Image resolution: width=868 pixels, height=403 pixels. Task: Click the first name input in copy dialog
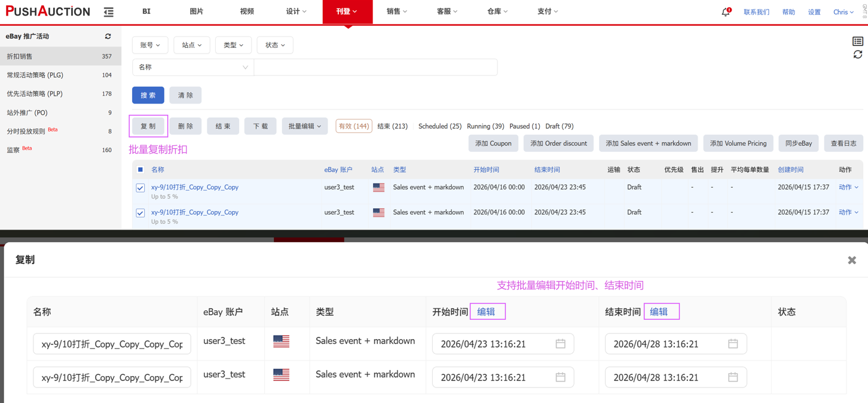(x=112, y=344)
